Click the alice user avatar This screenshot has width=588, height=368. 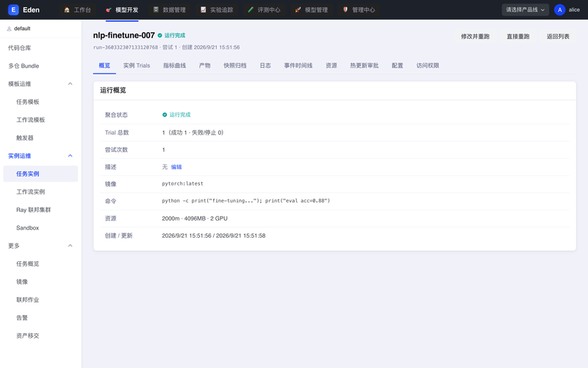(x=559, y=10)
